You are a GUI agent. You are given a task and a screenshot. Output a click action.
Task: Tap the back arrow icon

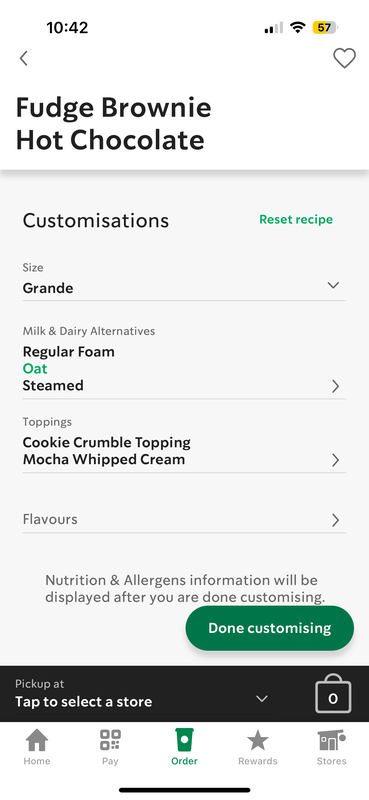tap(23, 59)
